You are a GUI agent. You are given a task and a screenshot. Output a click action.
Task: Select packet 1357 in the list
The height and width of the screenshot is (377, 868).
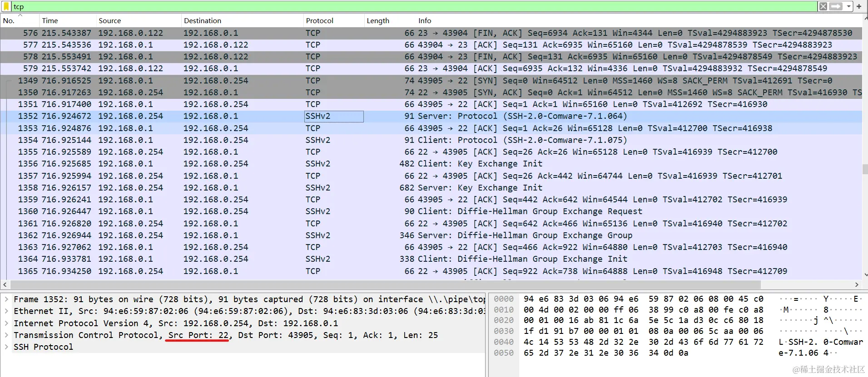point(431,176)
